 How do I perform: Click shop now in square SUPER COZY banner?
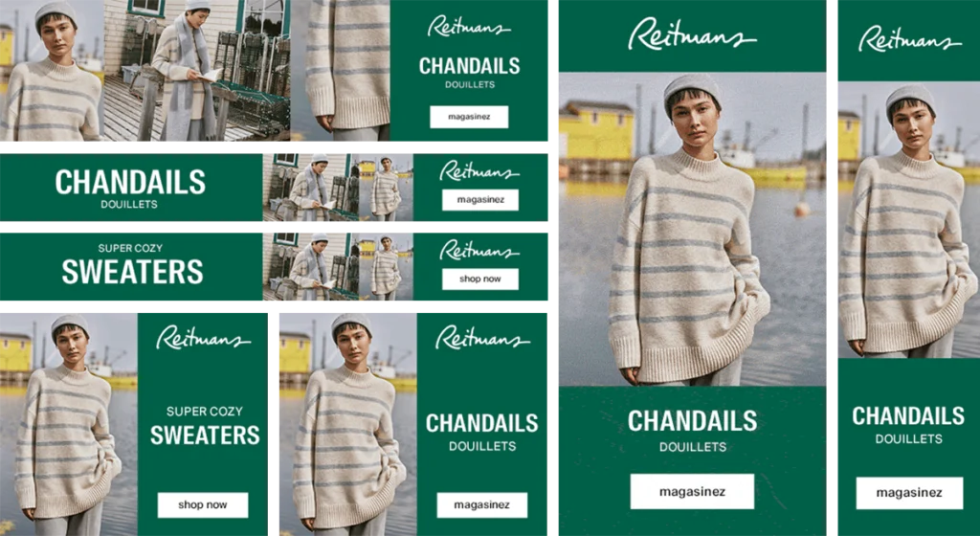pos(203,504)
